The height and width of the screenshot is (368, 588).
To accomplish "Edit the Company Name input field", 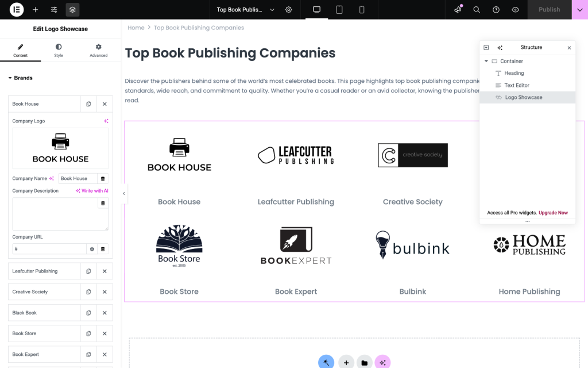I will (78, 178).
